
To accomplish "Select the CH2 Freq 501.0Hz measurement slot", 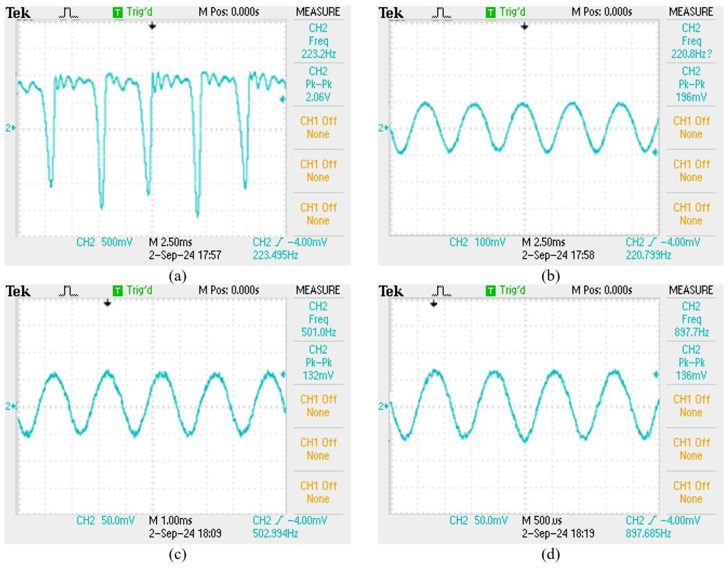I will (318, 319).
